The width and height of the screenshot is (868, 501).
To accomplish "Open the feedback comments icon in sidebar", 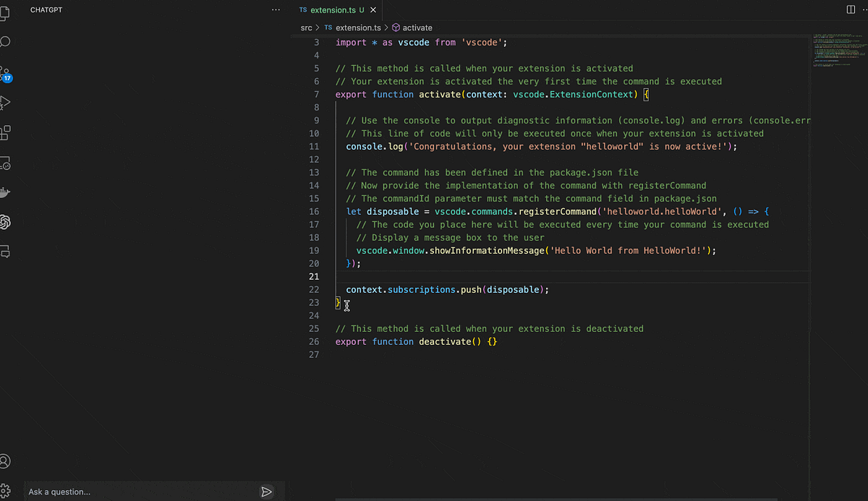I will (x=7, y=252).
